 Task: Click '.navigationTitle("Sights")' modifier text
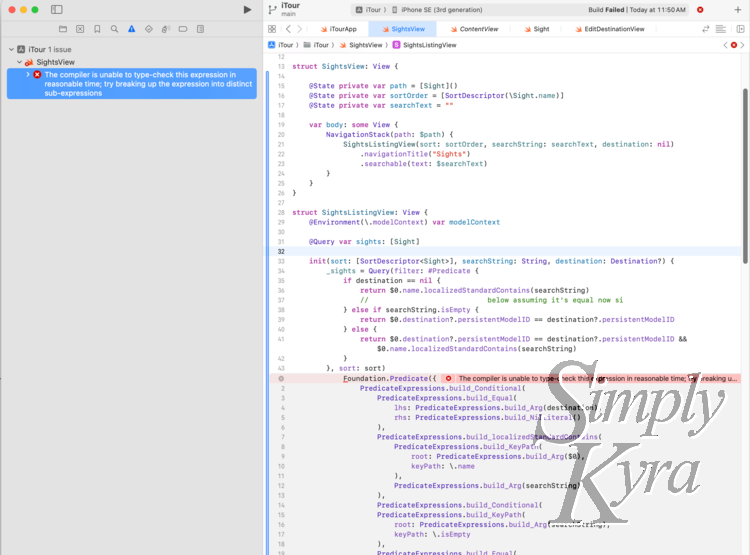pos(415,154)
